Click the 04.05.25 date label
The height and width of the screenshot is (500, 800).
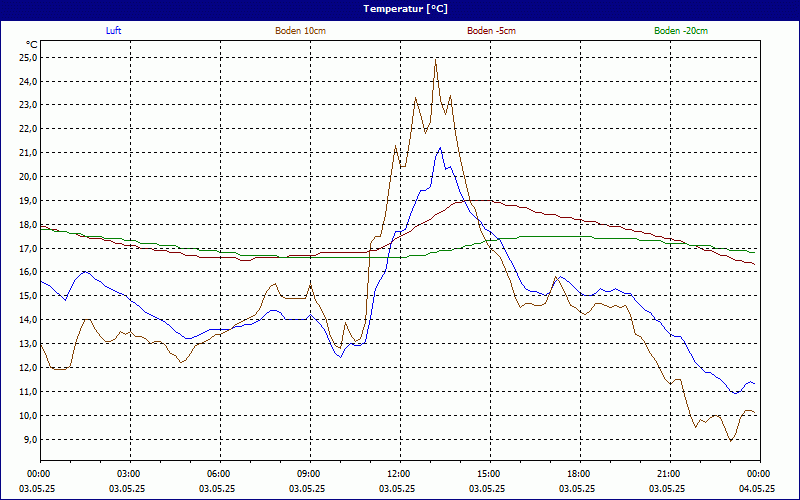click(757, 489)
